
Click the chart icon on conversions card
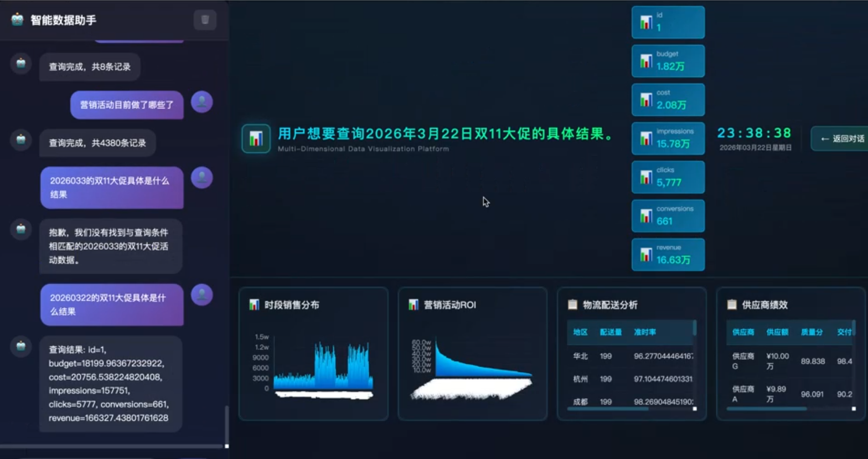pyautogui.click(x=646, y=216)
